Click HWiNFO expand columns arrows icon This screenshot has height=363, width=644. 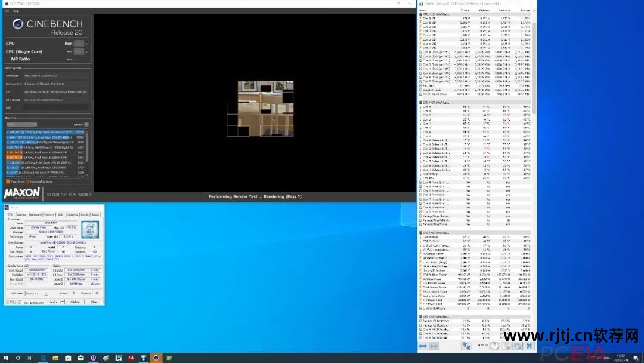[x=423, y=346]
